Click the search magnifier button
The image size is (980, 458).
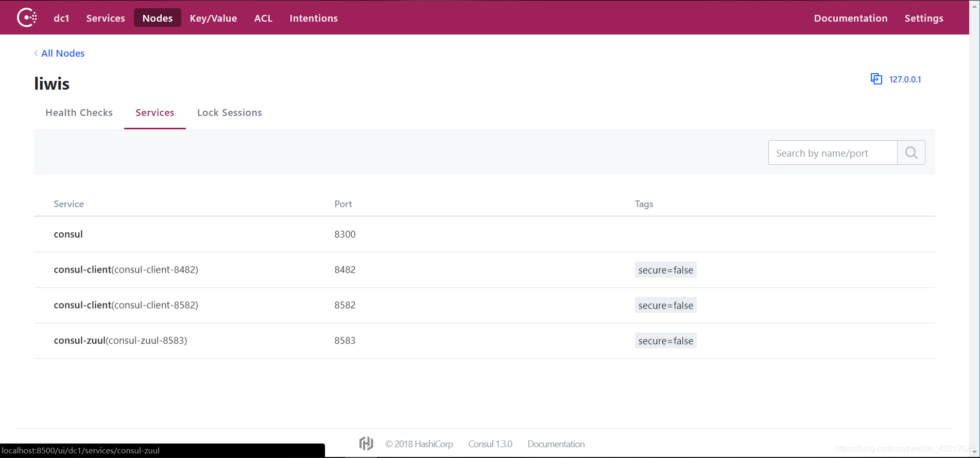[911, 152]
